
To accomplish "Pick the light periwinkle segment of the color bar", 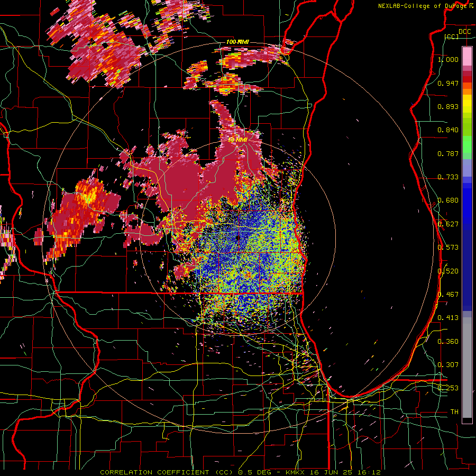I will pos(467,168).
